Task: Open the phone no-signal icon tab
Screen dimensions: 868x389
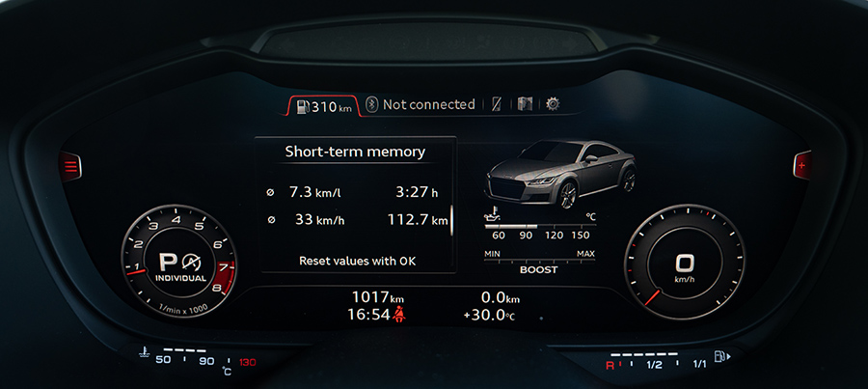Action: click(496, 104)
